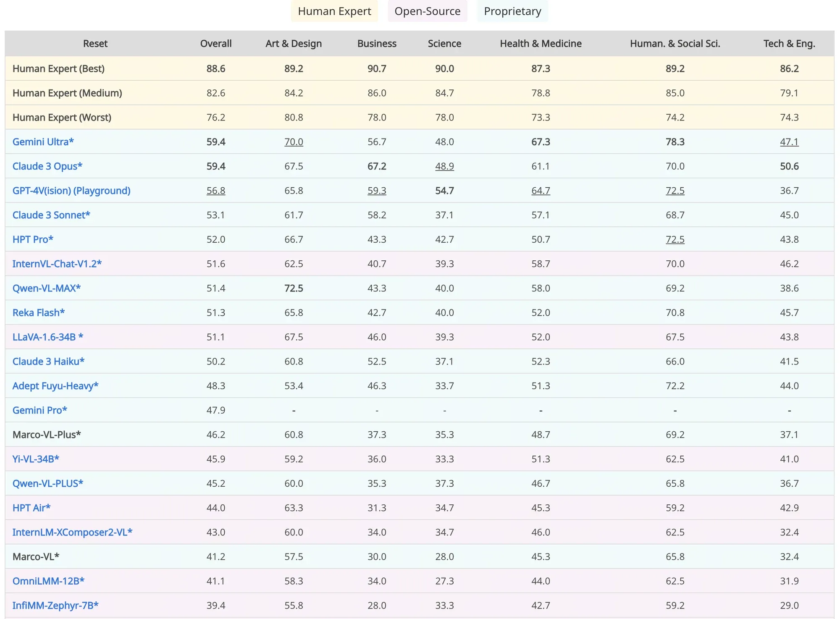Sort by Human. & Social Sci. column

(675, 44)
